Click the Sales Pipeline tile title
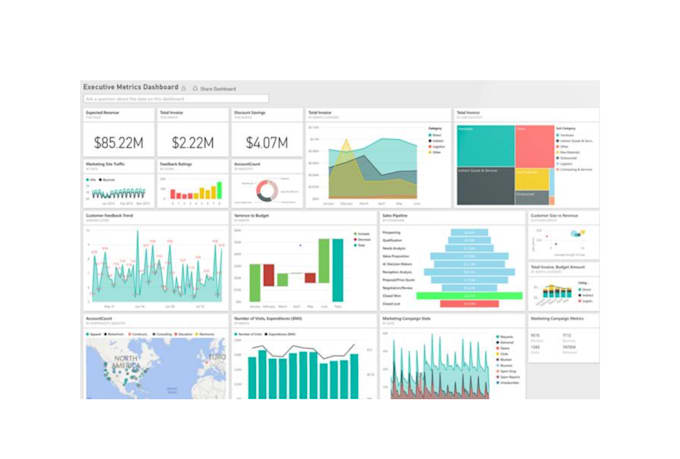 (x=394, y=216)
